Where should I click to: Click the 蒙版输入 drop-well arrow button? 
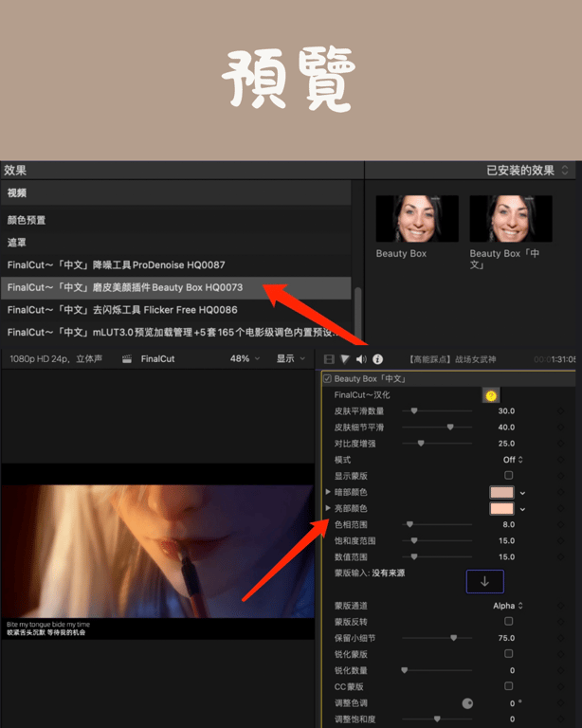484,581
